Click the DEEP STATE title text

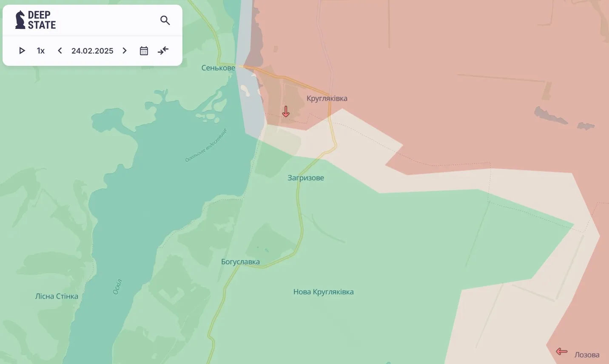pyautogui.click(x=42, y=20)
